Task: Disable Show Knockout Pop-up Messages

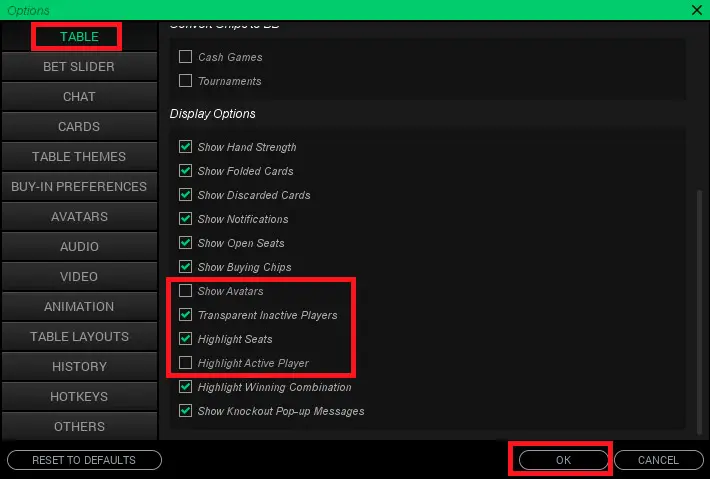Action: (185, 411)
